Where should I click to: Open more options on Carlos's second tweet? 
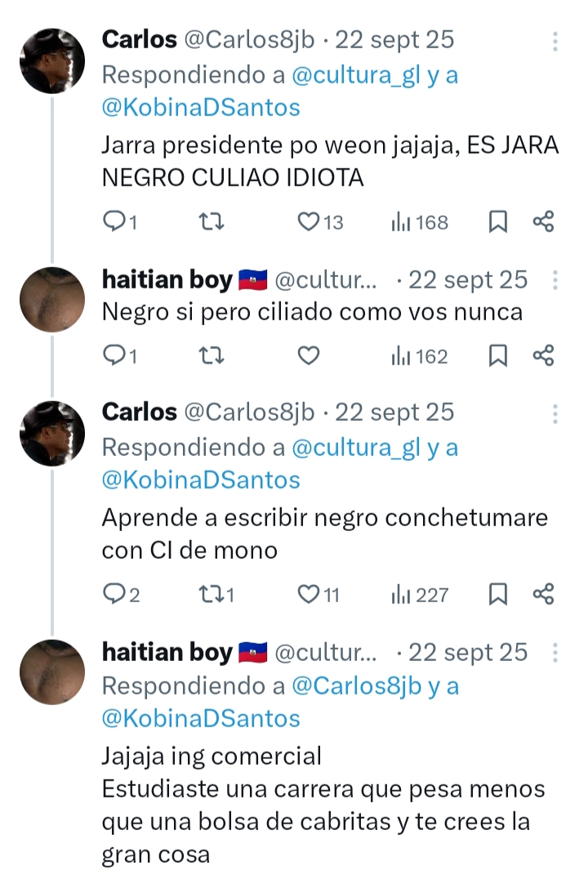tap(555, 414)
